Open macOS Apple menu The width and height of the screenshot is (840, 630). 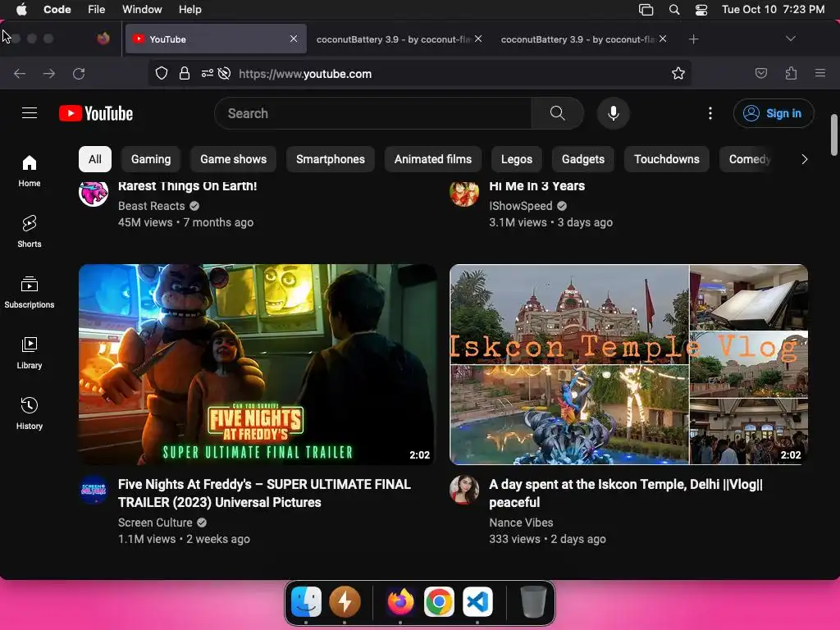coord(21,10)
